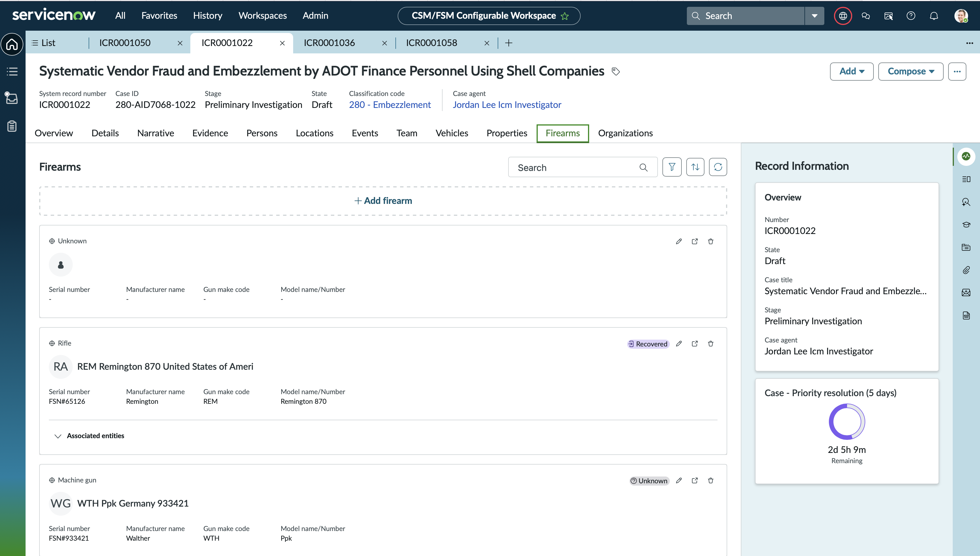
Task: Open Rifle firearm record externally
Action: click(x=694, y=344)
